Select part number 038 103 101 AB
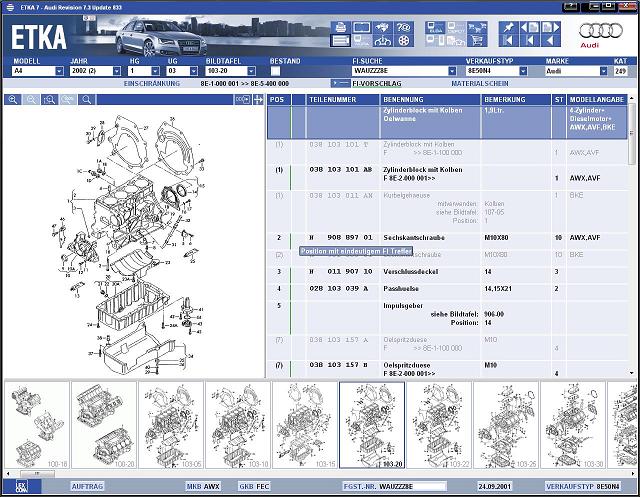The width and height of the screenshot is (640, 497). coord(340,169)
